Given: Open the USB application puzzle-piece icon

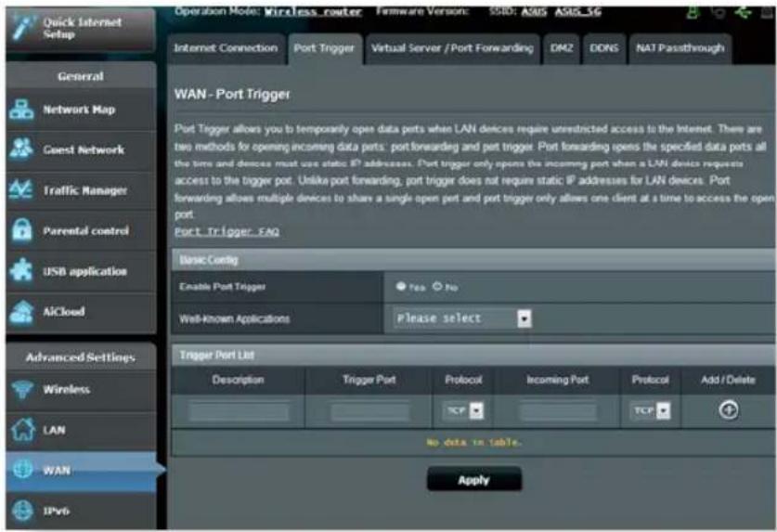Looking at the screenshot, I should click(x=21, y=270).
